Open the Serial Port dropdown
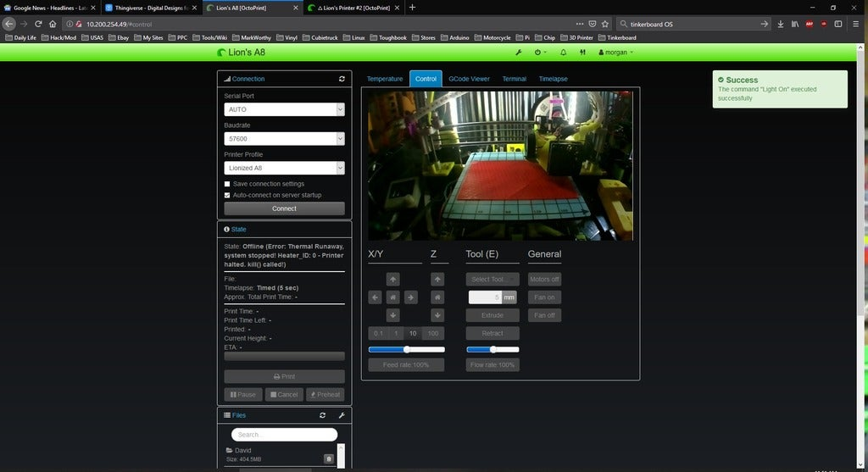The height and width of the screenshot is (472, 868). 284,109
